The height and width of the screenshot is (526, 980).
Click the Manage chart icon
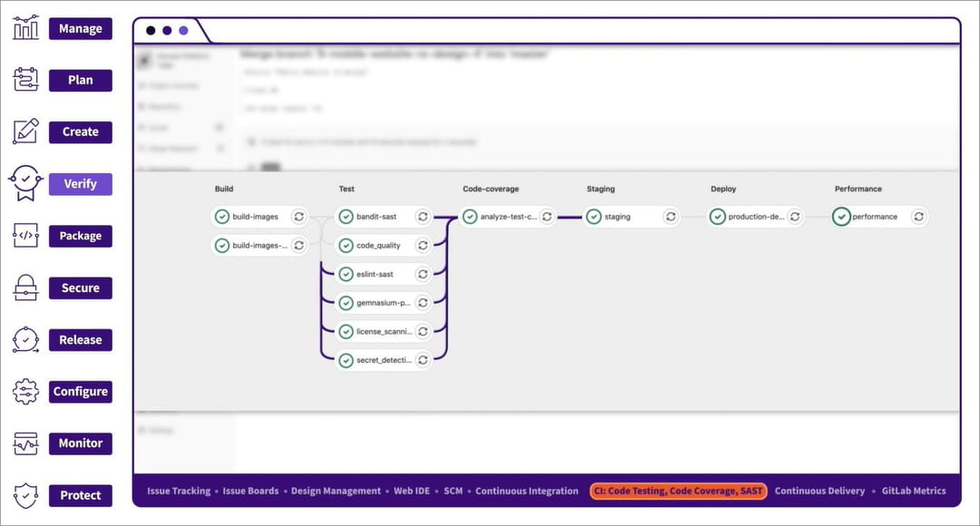coord(25,28)
